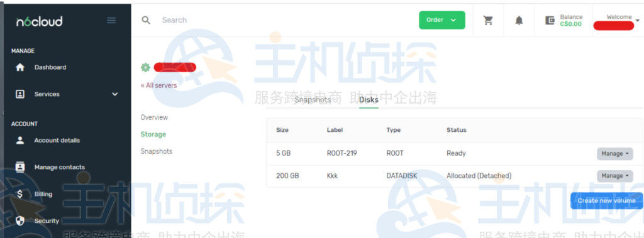644x238 pixels.
Task: Click the Services sidebar icon
Action: (19, 94)
